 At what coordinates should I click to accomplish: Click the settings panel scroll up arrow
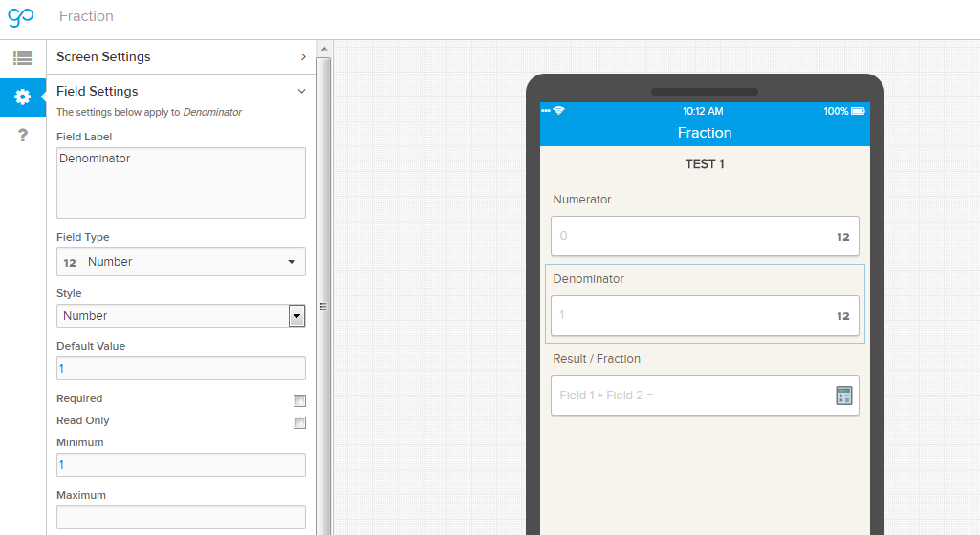[x=323, y=48]
